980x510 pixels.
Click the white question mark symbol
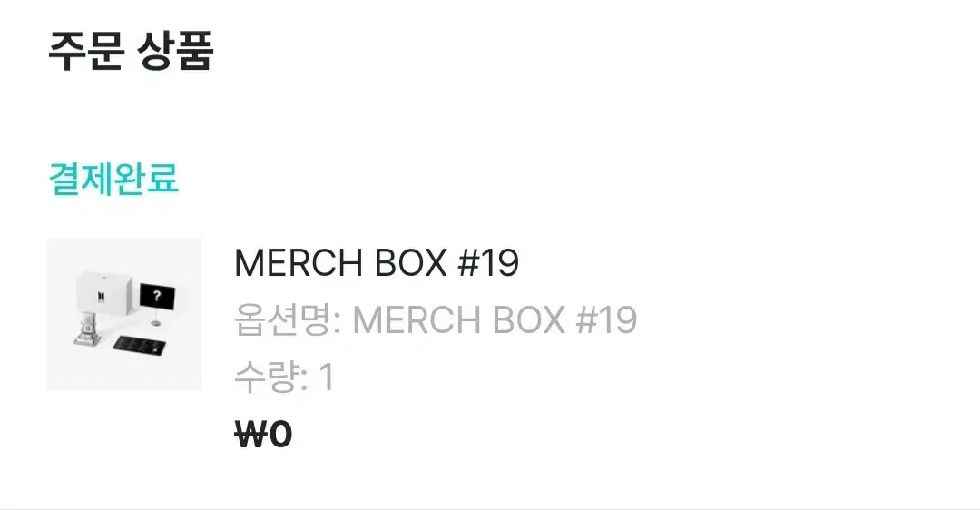157,297
